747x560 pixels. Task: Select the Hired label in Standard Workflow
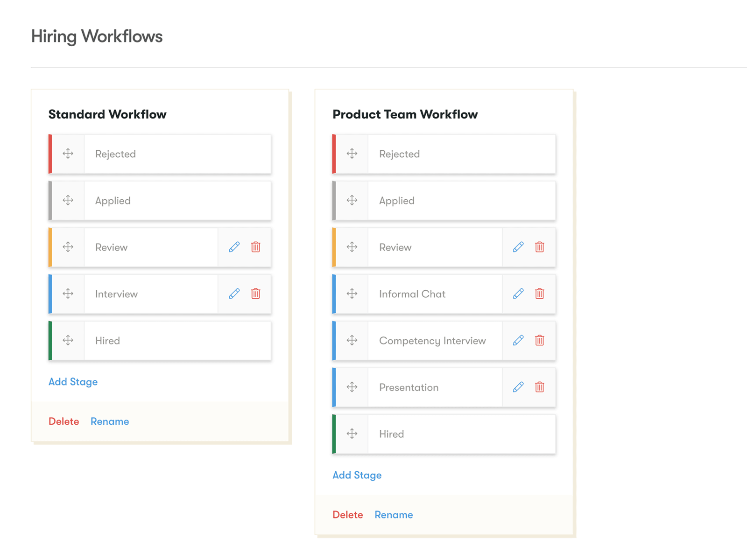point(107,341)
